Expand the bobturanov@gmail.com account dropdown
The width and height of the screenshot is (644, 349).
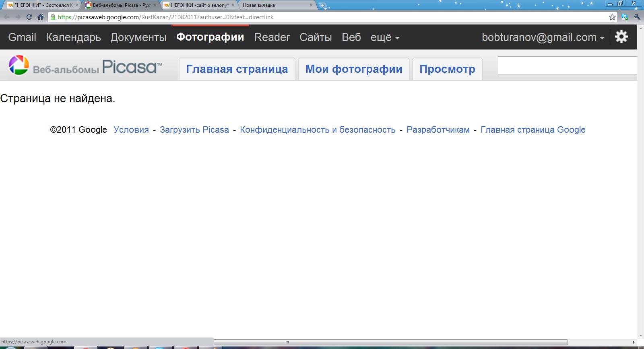point(543,37)
